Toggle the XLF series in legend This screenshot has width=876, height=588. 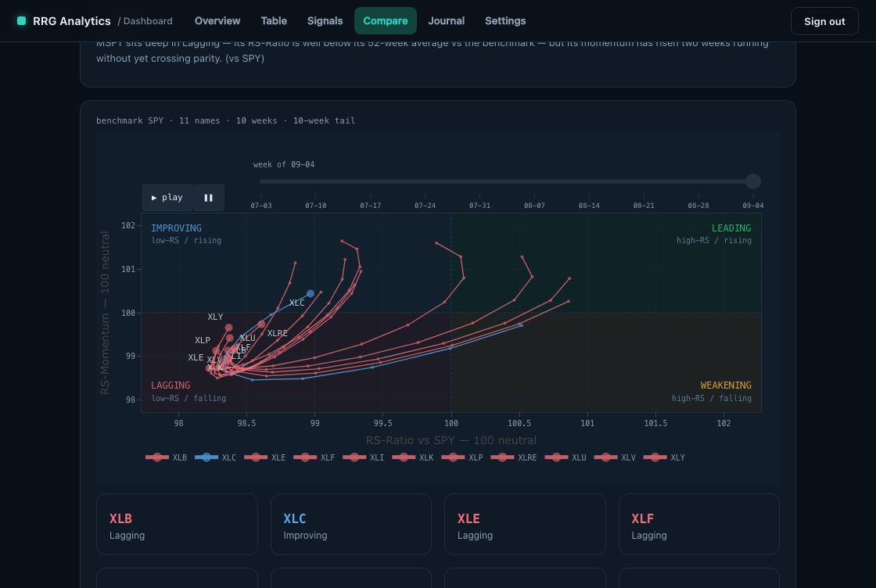314,457
